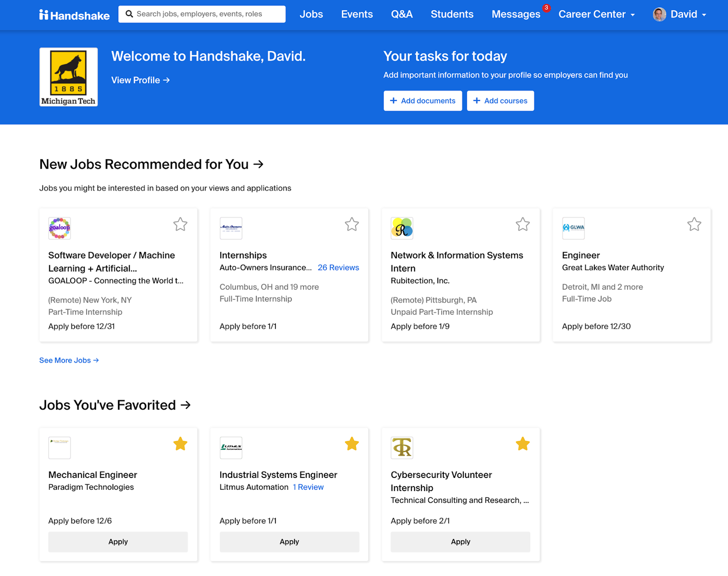
Task: Open the David account dropdown arrow
Action: click(x=704, y=15)
